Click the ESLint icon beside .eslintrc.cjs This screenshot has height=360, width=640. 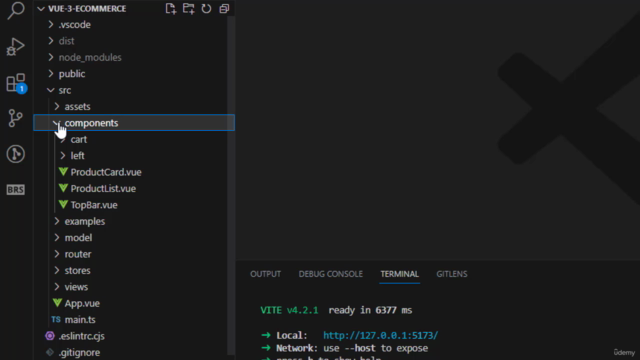pos(50,336)
